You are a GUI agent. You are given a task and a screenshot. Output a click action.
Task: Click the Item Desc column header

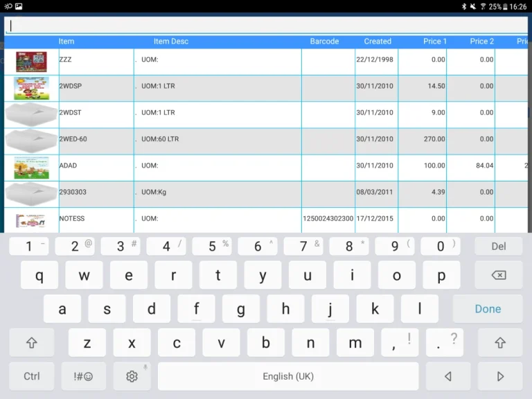[171, 42]
